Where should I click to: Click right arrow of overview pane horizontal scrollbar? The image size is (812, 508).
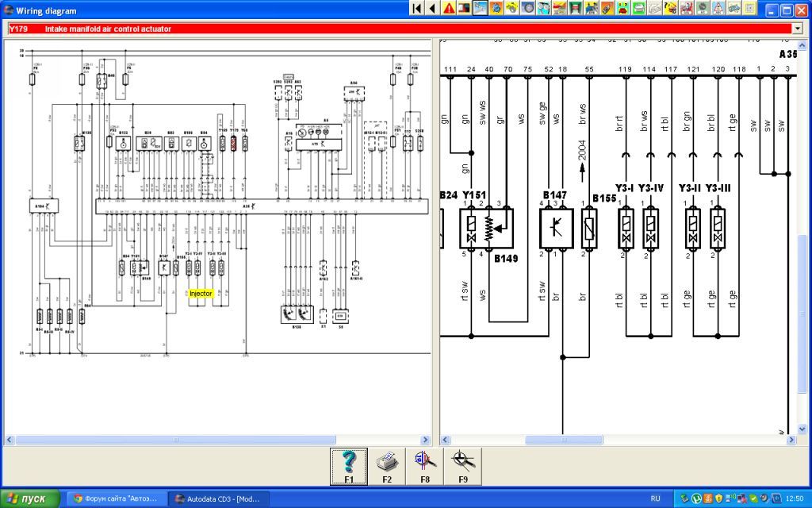point(426,440)
